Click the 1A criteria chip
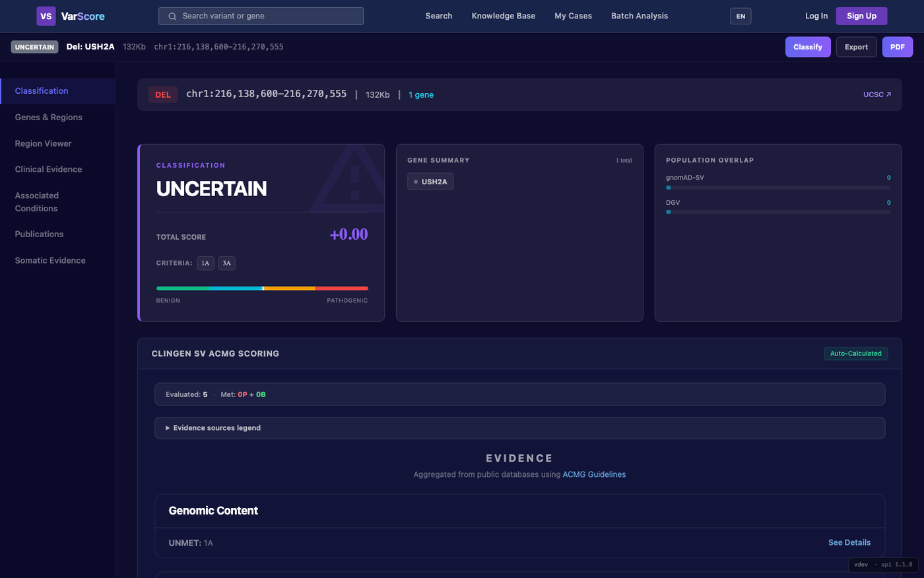924x578 pixels. pos(205,263)
